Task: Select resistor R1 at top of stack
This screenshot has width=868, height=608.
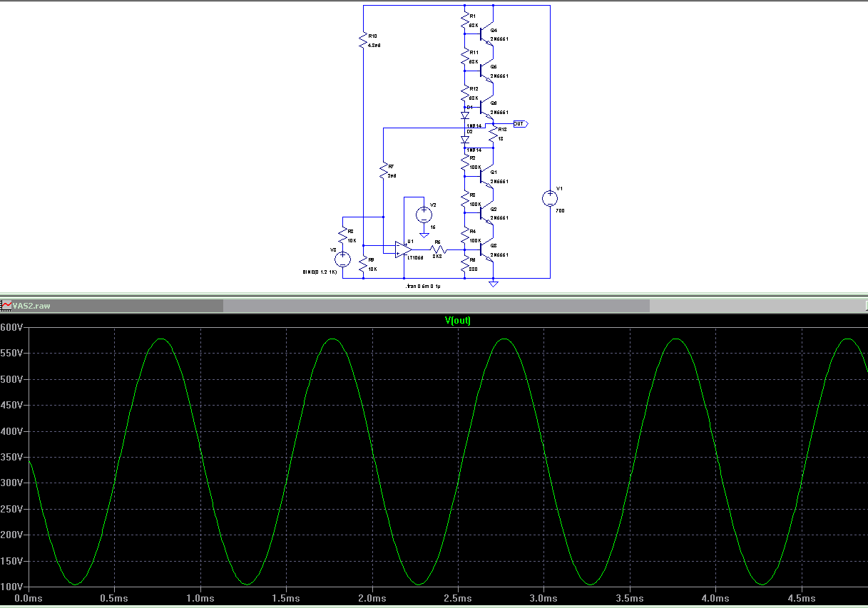Action: pyautogui.click(x=465, y=21)
